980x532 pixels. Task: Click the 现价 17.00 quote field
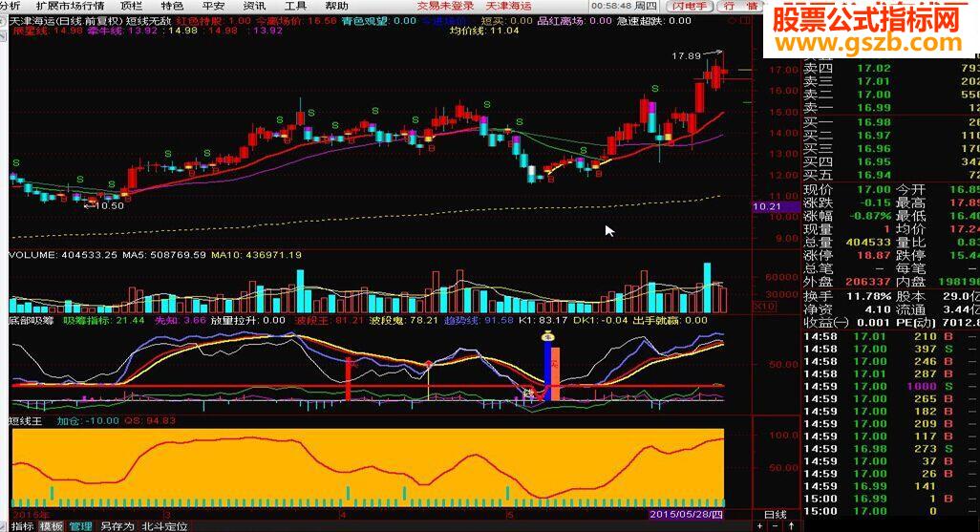point(847,189)
